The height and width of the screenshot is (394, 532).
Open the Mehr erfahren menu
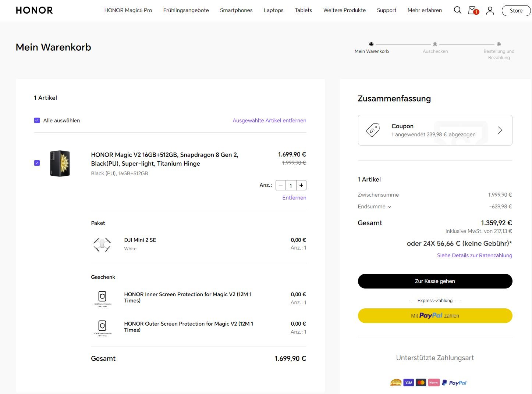[425, 10]
